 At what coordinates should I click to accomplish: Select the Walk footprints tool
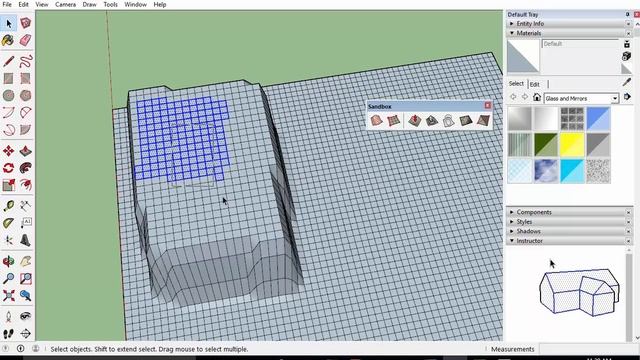[9, 333]
